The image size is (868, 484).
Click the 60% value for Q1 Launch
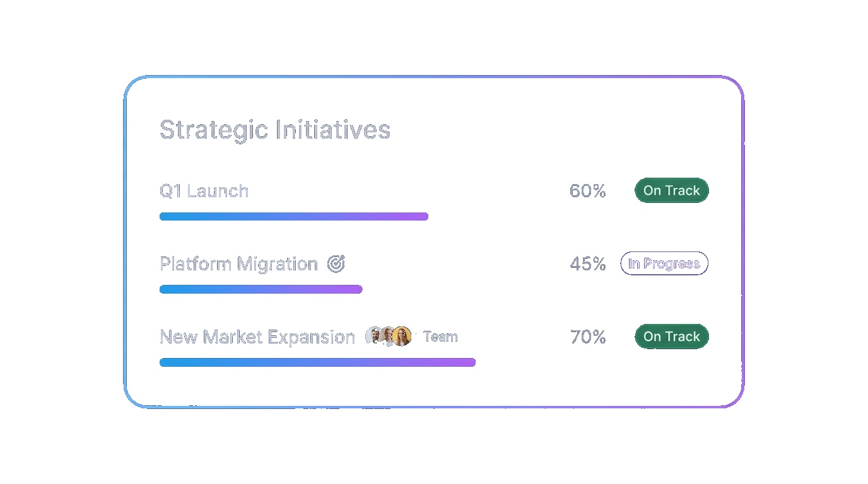(x=587, y=191)
